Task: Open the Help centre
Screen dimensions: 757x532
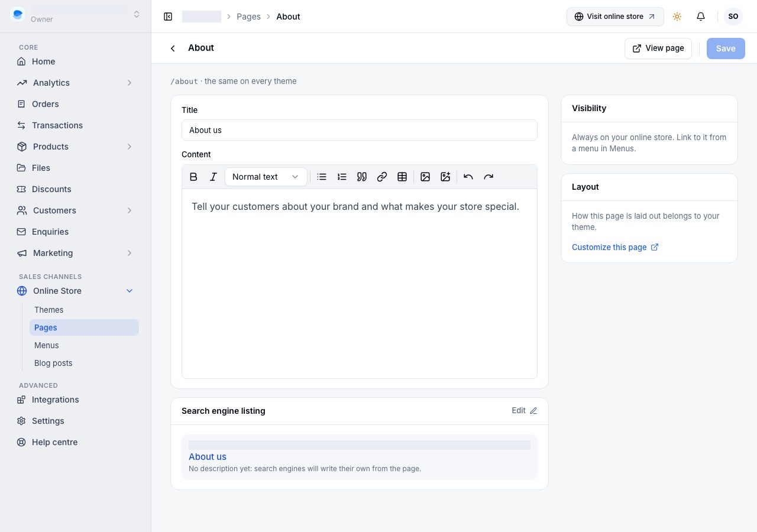Action: pyautogui.click(x=76, y=442)
